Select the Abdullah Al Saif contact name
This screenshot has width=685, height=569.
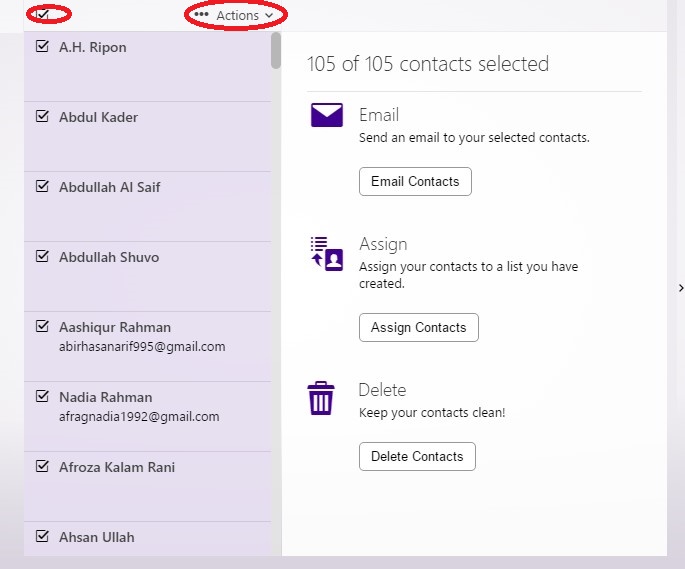[x=110, y=187]
